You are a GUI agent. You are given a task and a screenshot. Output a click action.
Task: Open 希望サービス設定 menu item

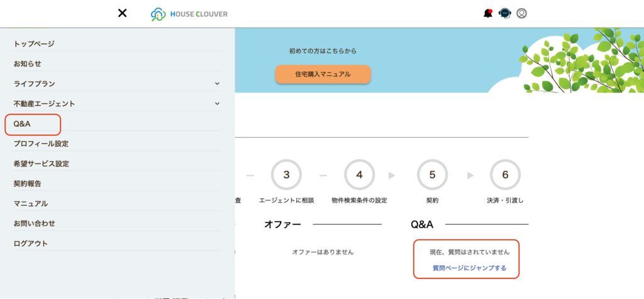pyautogui.click(x=41, y=164)
